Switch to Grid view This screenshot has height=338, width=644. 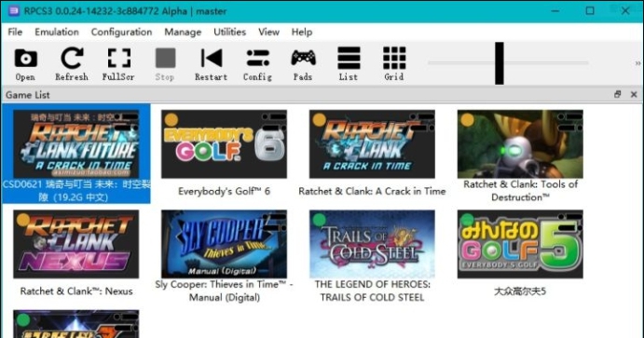pos(394,64)
